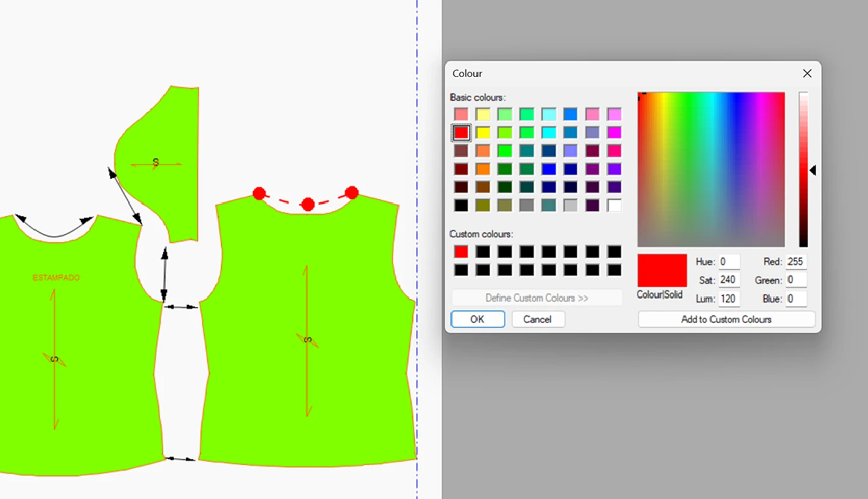Pick the white swatch in Basic colours
868x499 pixels.
tap(614, 206)
